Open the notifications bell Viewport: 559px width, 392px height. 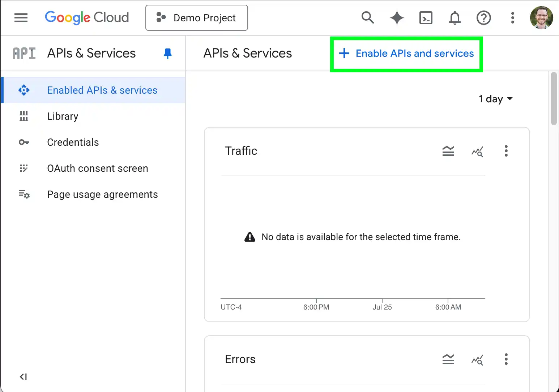455,17
